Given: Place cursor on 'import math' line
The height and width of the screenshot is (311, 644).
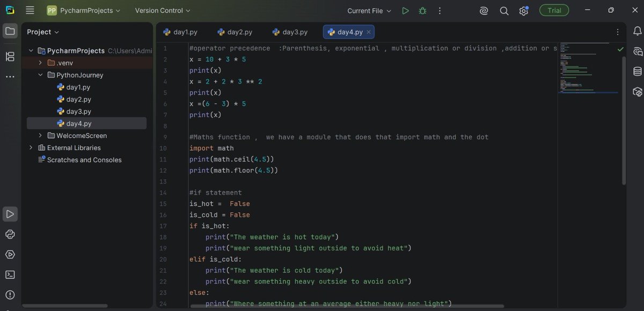Looking at the screenshot, I should click(211, 148).
